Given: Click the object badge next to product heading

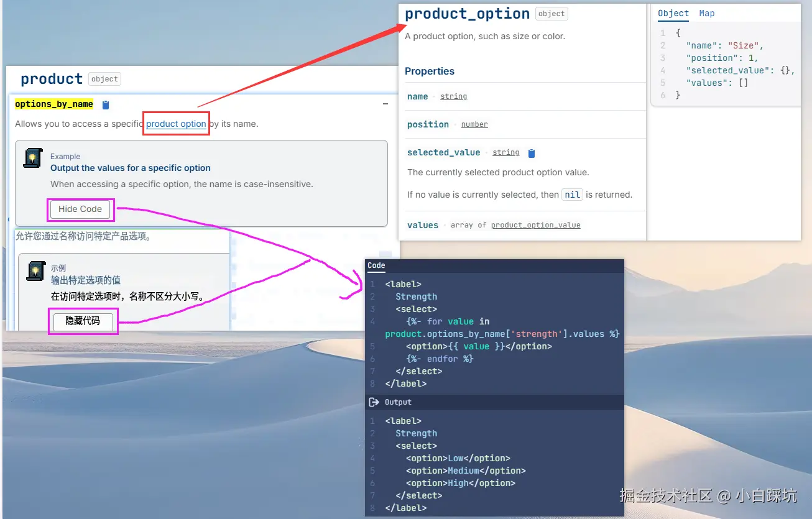Looking at the screenshot, I should click(x=104, y=79).
